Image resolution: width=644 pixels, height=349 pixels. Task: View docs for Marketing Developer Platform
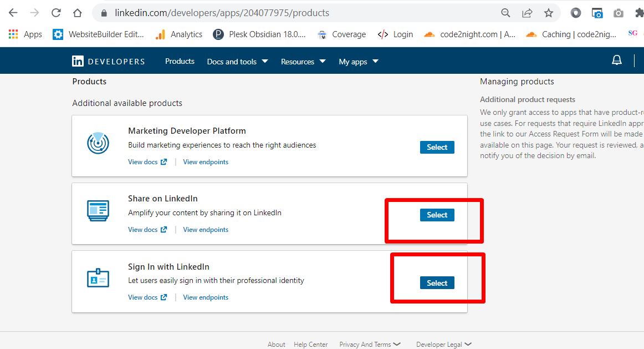147,162
